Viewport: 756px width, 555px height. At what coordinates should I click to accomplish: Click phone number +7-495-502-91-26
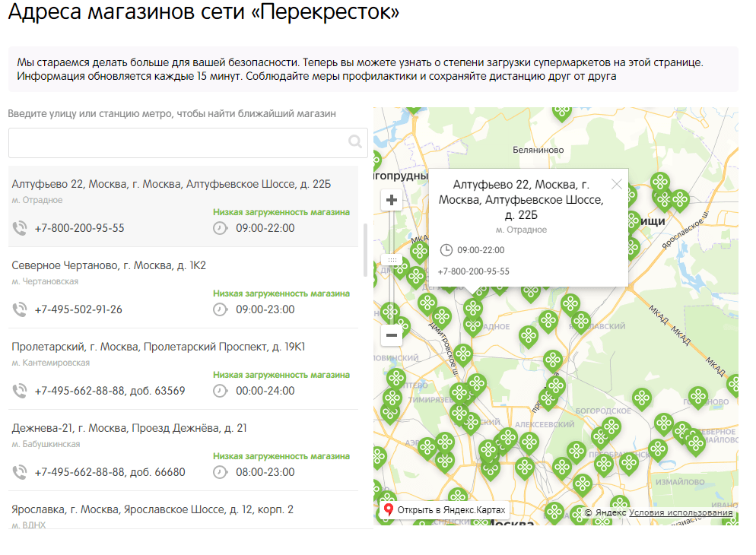pos(78,309)
